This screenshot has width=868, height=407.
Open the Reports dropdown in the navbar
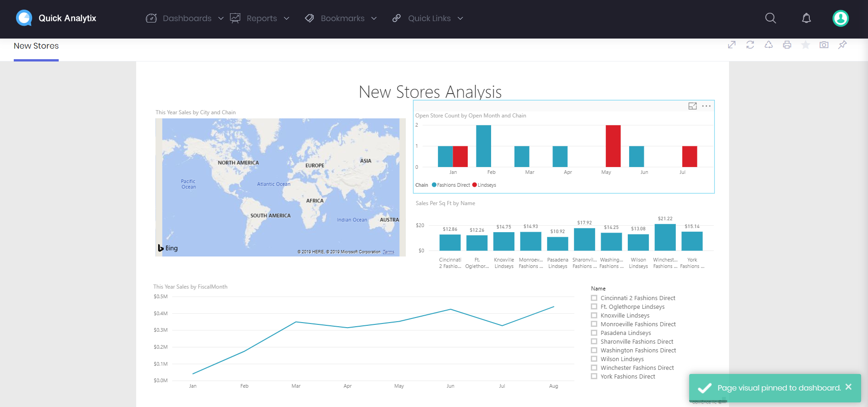pos(260,18)
